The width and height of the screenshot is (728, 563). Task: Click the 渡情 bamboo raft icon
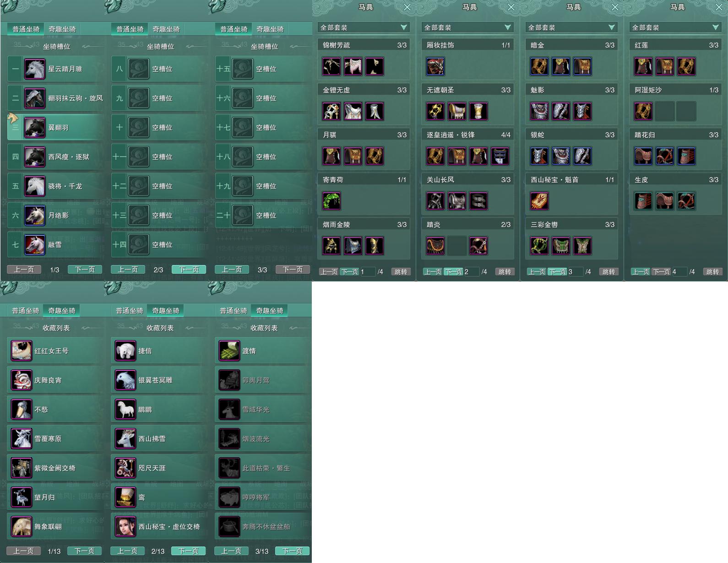pyautogui.click(x=229, y=351)
